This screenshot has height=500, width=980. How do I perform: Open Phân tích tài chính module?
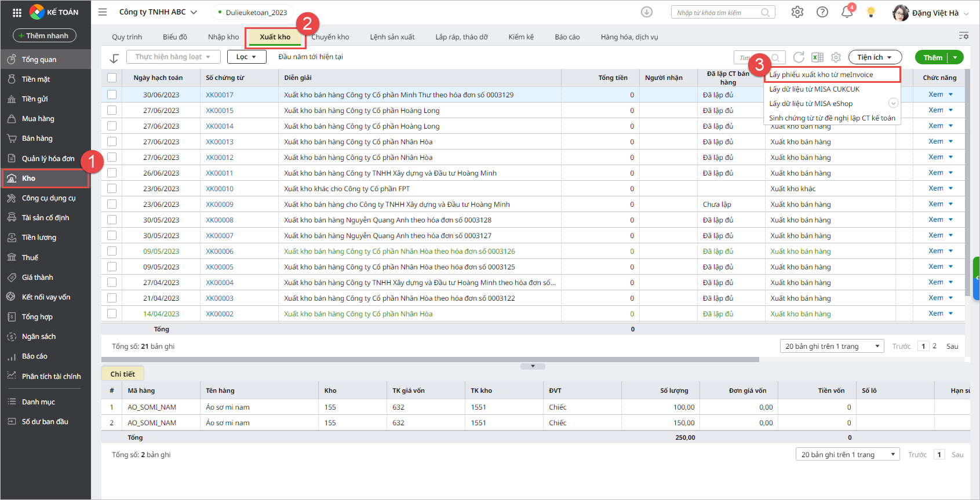coord(46,376)
